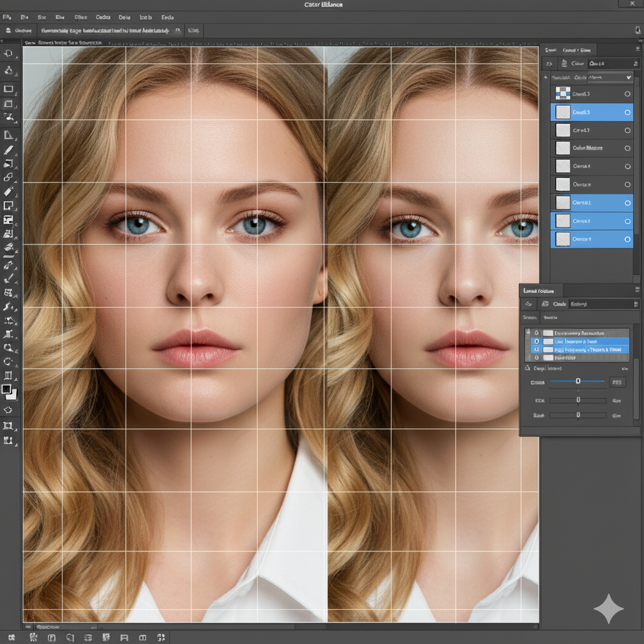Toggle visibility circle on the checkered-thumbnail layer
Screen dimensions: 644x644
click(627, 94)
